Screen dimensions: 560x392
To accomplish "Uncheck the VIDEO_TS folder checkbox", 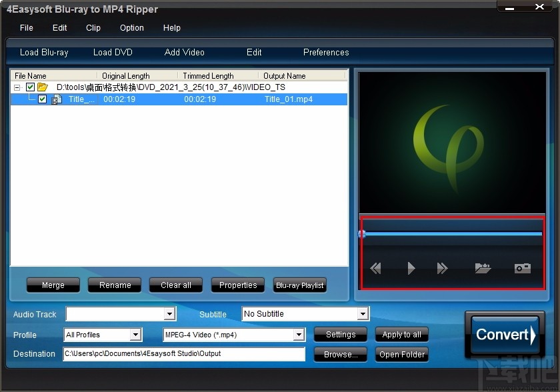I will (x=30, y=87).
